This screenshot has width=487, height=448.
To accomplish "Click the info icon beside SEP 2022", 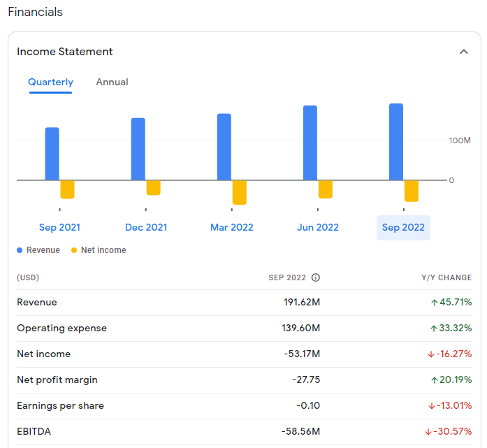I will [316, 277].
